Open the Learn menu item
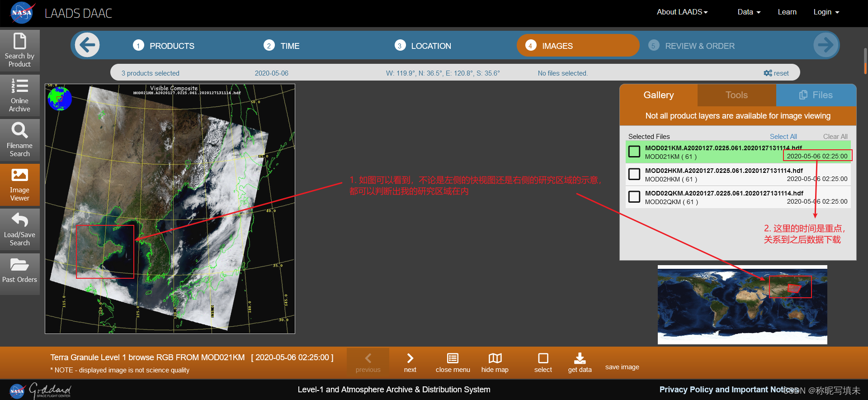The image size is (868, 400). coord(787,12)
